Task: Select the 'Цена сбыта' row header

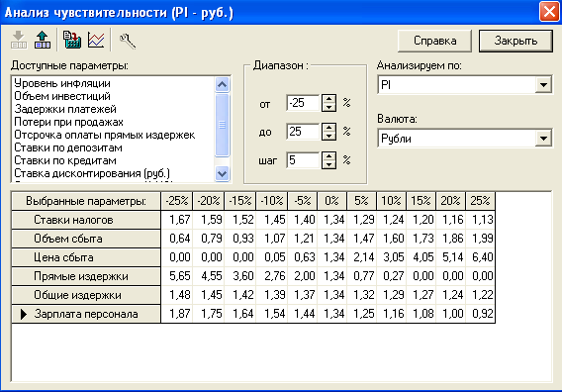Action: pos(86,257)
